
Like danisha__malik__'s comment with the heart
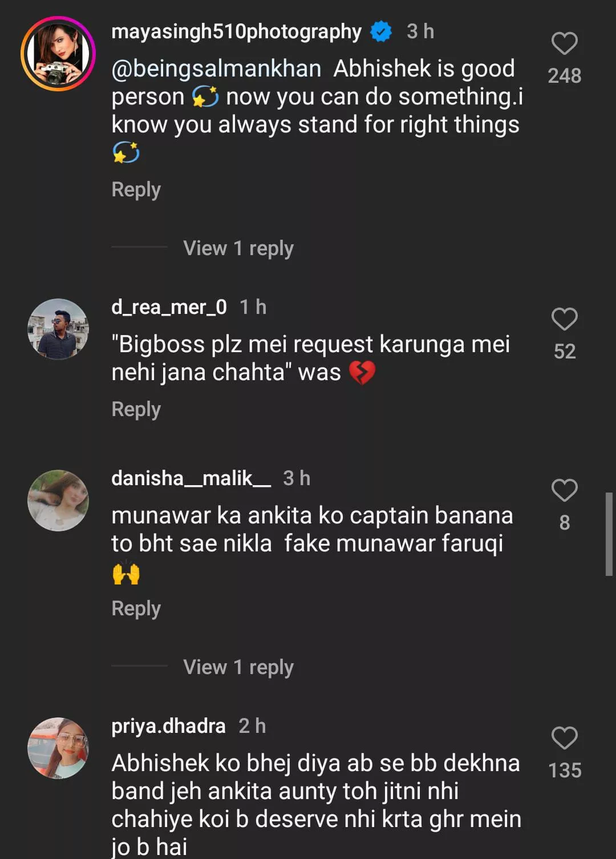pyautogui.click(x=564, y=491)
